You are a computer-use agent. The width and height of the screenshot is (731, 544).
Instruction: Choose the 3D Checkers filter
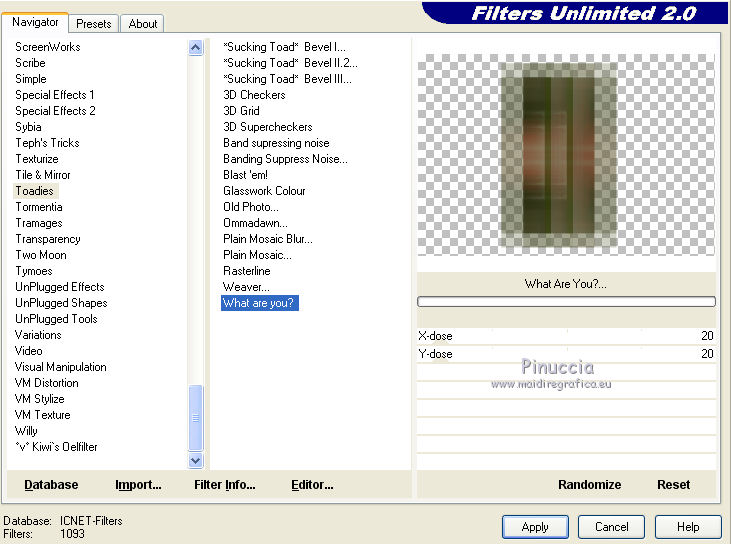[254, 95]
